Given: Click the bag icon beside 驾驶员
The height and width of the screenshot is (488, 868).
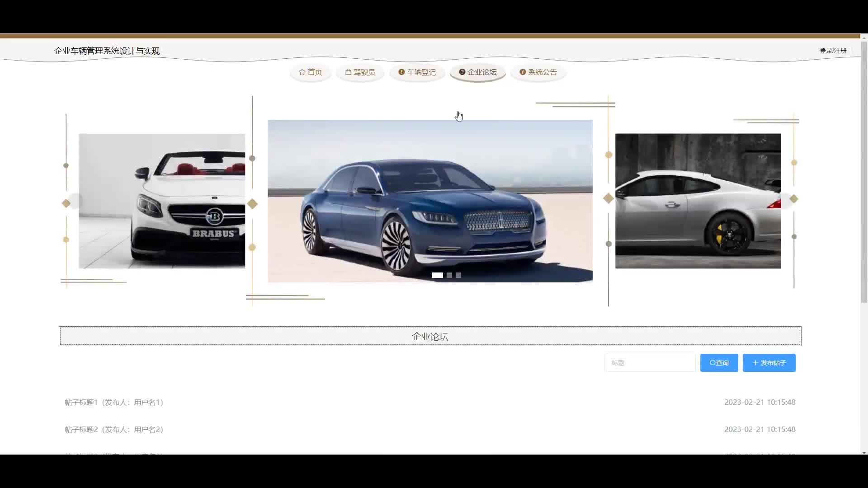Looking at the screenshot, I should click(x=348, y=72).
